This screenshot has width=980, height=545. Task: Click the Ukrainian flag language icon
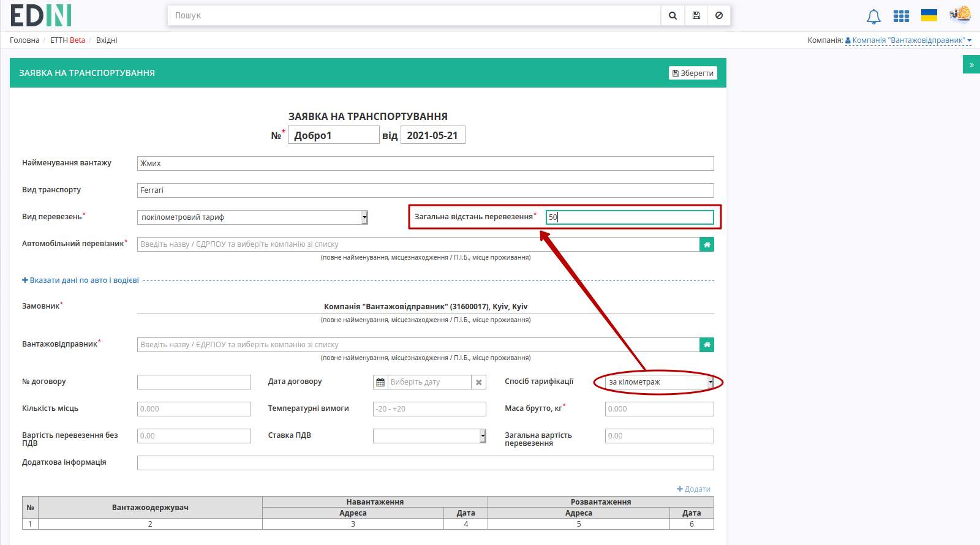click(929, 15)
